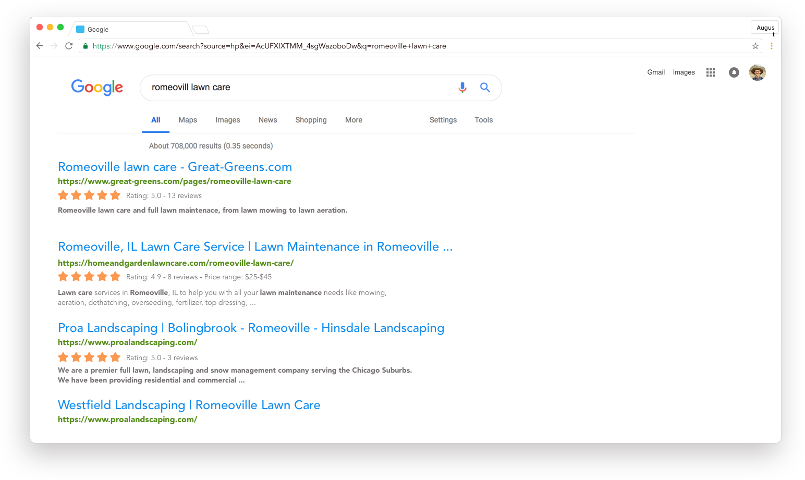
Task: Open the account profile avatar
Action: (757, 72)
